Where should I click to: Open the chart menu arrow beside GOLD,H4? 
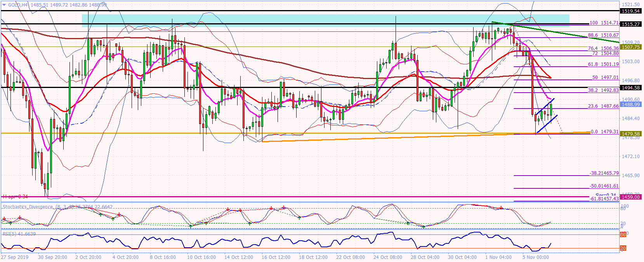coord(4,5)
